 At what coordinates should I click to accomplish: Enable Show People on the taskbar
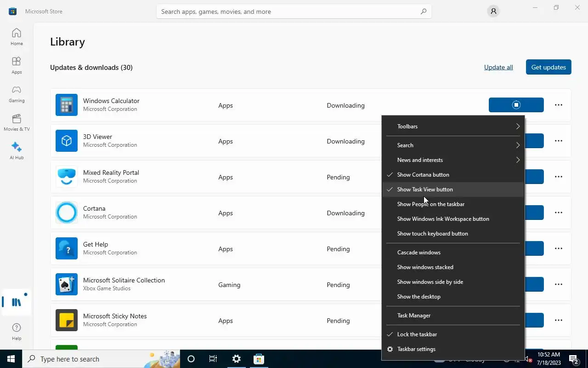tap(453, 204)
